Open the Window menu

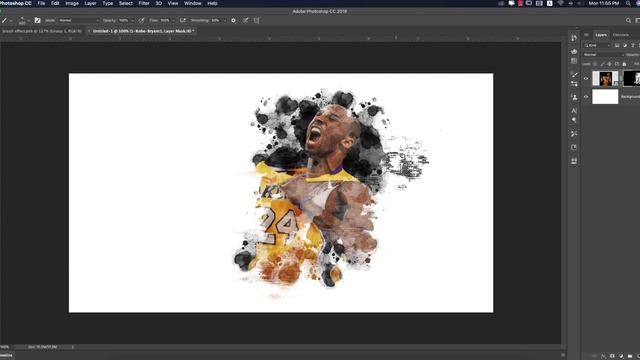tap(193, 3)
